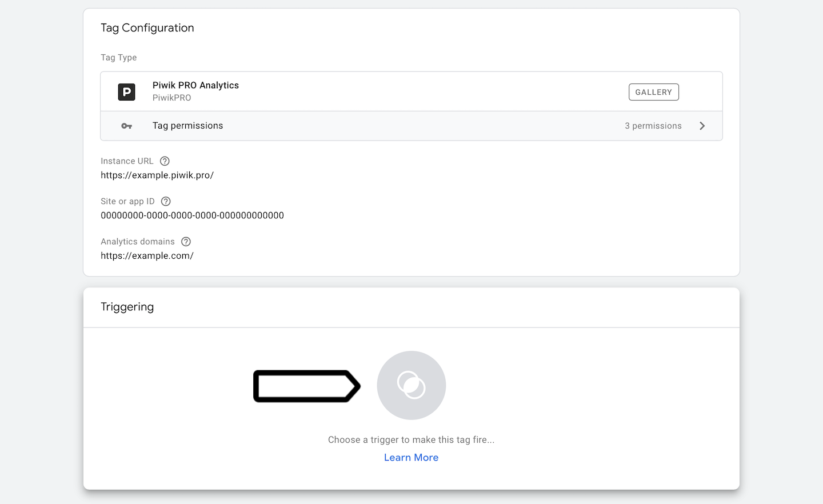Click the Triggering section heading
Screen dimensions: 823x504
[127, 307]
